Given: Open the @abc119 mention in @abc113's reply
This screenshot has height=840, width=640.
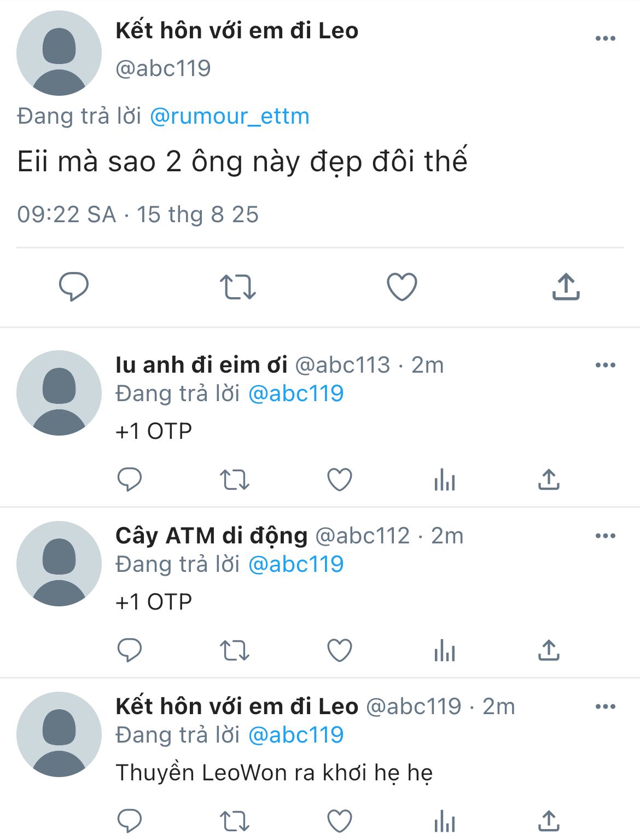Looking at the screenshot, I should (296, 393).
